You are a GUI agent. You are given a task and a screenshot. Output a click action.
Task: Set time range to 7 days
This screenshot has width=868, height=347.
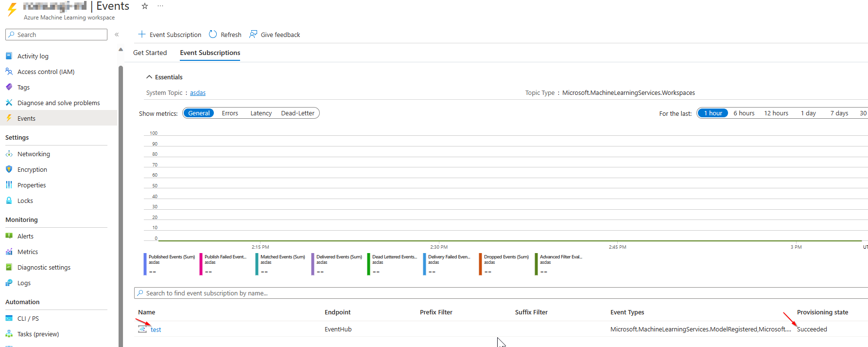pos(839,113)
